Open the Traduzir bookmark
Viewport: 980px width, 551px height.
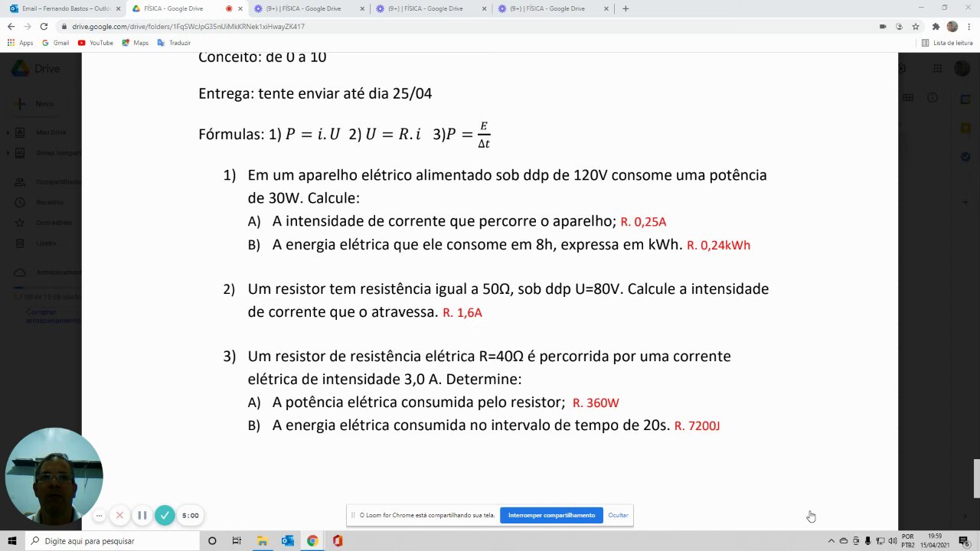(x=174, y=43)
